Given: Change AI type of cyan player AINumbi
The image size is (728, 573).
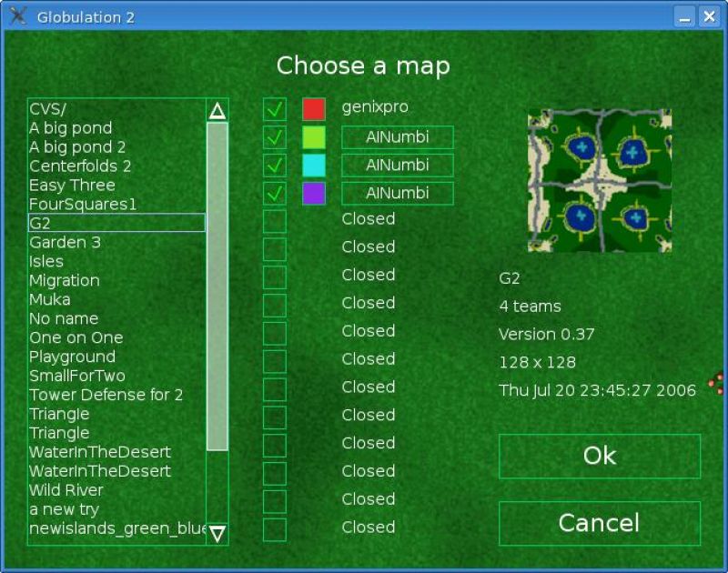Looking at the screenshot, I should click(398, 166).
